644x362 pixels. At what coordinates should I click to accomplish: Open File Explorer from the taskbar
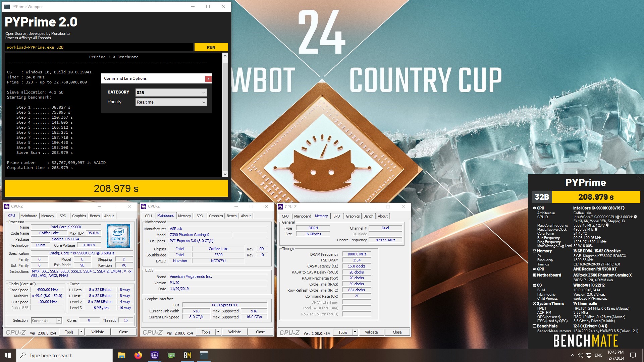pyautogui.click(x=121, y=355)
